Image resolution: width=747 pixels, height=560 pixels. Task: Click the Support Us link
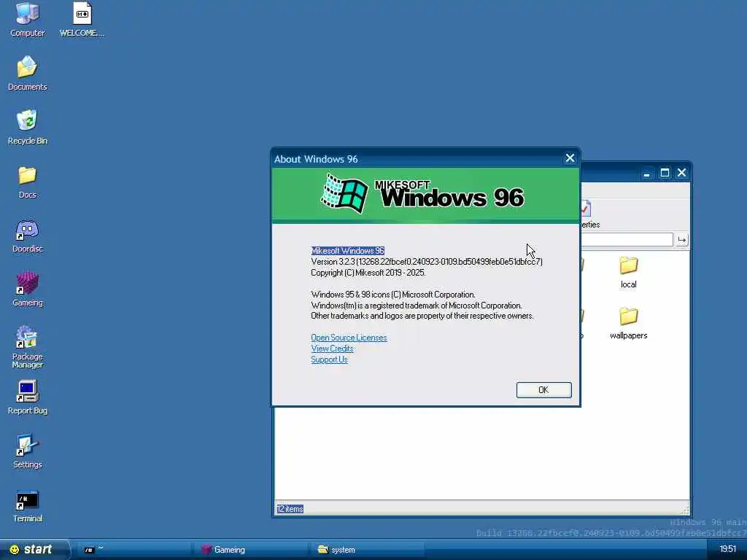pyautogui.click(x=329, y=359)
